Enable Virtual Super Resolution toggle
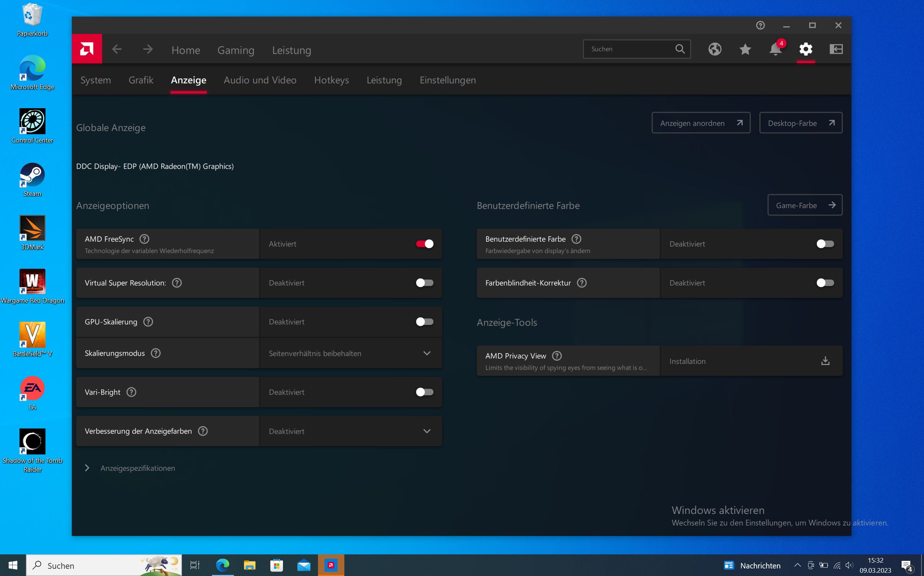 (x=424, y=283)
